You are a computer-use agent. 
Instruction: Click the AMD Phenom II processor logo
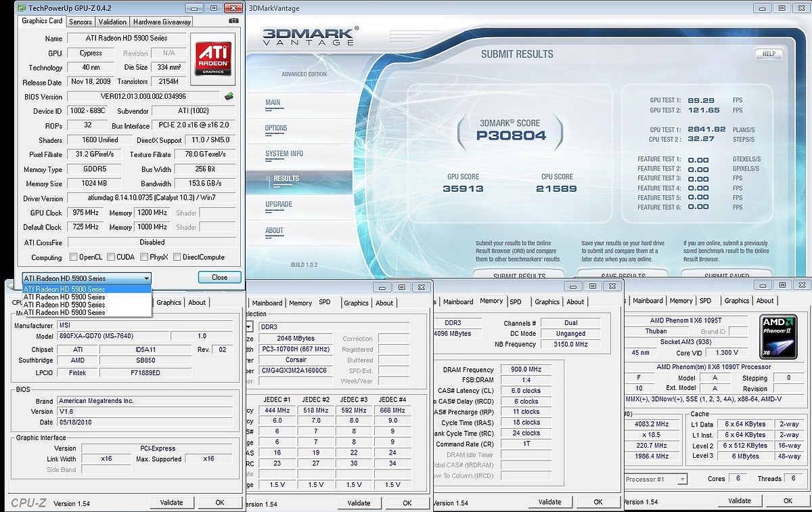coord(779,337)
